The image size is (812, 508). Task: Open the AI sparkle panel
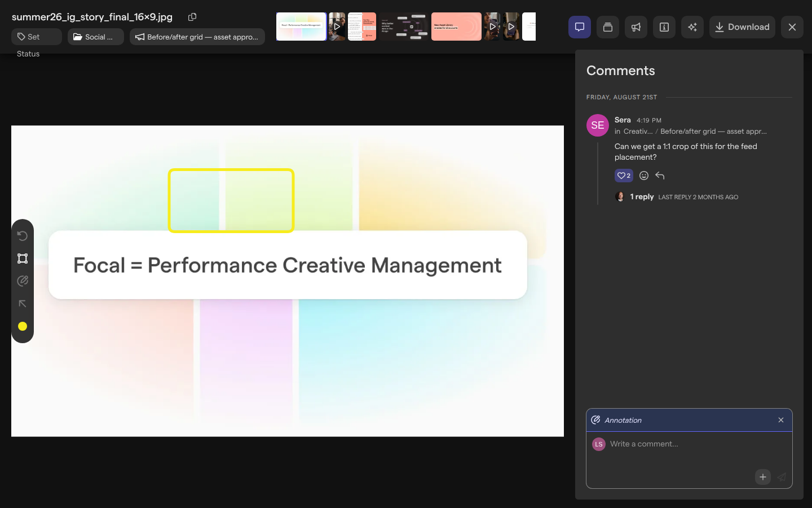[692, 27]
